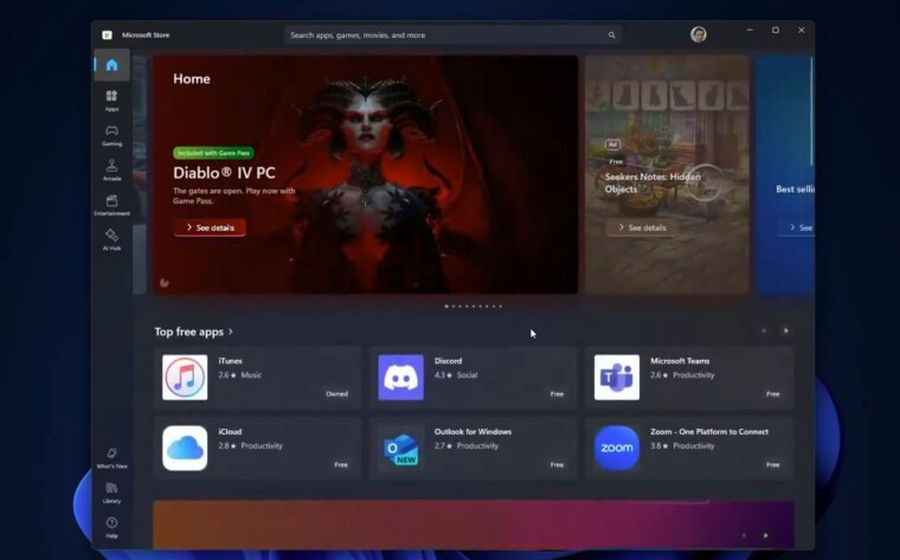Open the Top free apps list
The image size is (900, 560).
(189, 332)
